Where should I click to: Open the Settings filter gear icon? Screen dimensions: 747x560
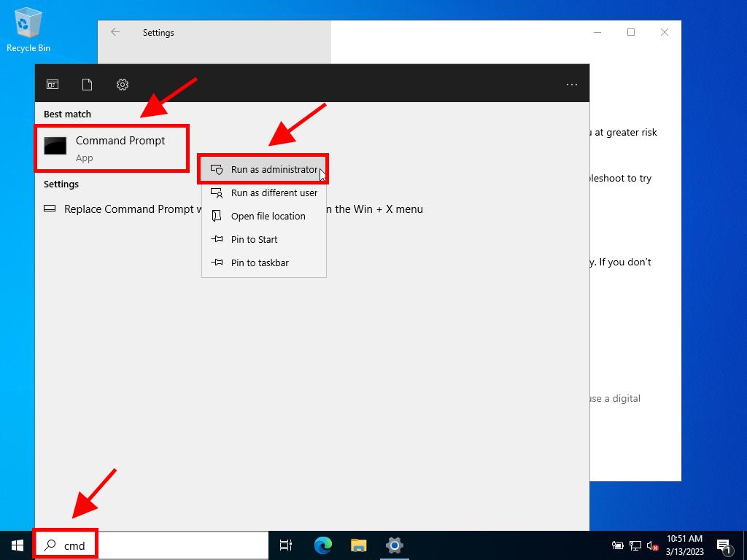click(123, 85)
